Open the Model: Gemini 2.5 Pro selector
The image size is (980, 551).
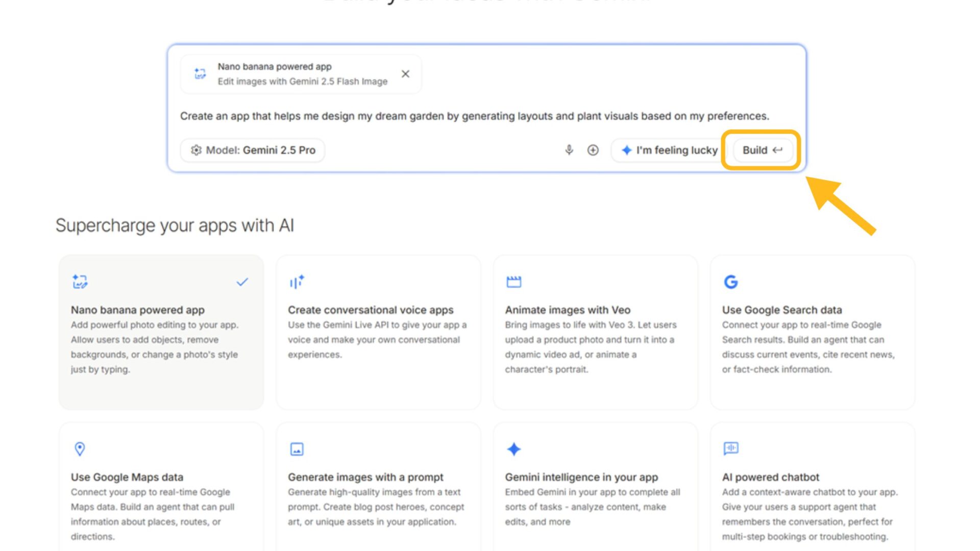click(x=254, y=150)
